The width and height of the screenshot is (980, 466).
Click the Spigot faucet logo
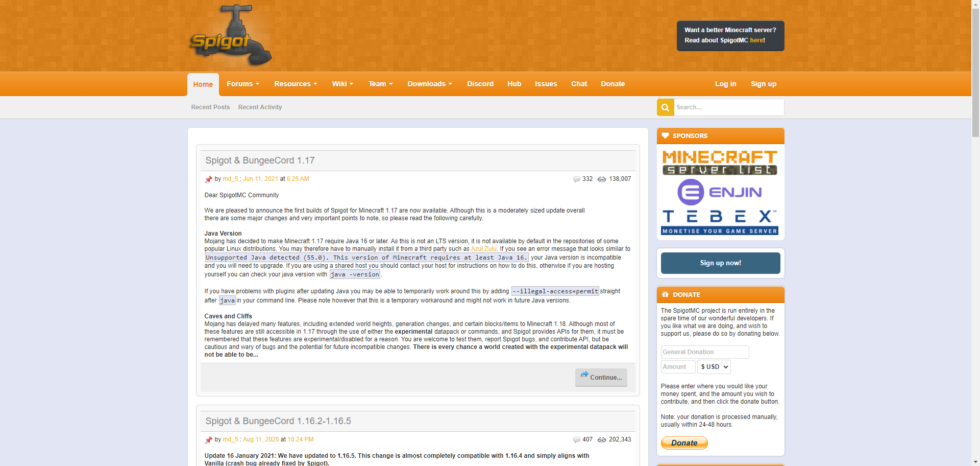(x=230, y=36)
